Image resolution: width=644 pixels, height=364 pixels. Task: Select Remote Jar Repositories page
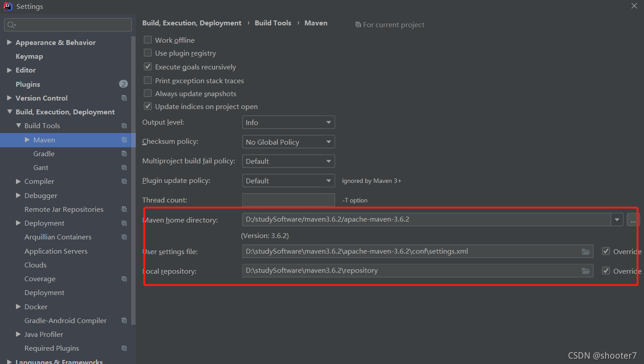click(64, 209)
